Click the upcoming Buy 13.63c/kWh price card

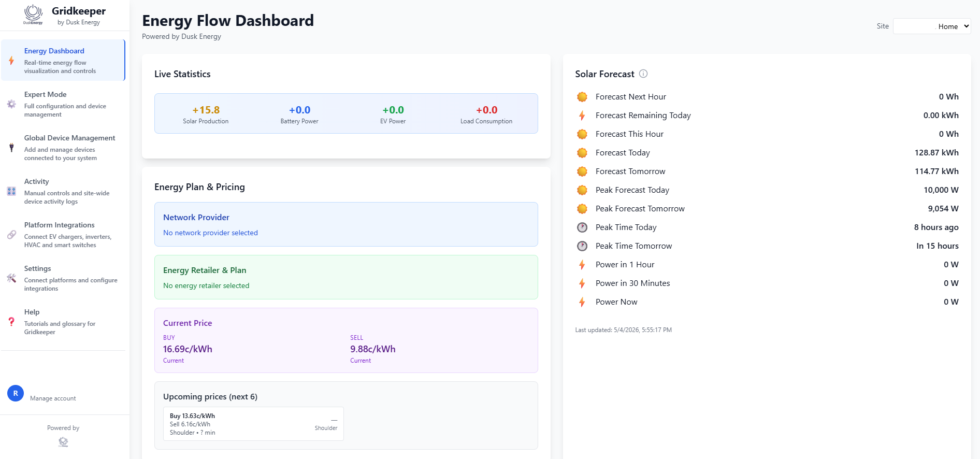pos(253,424)
